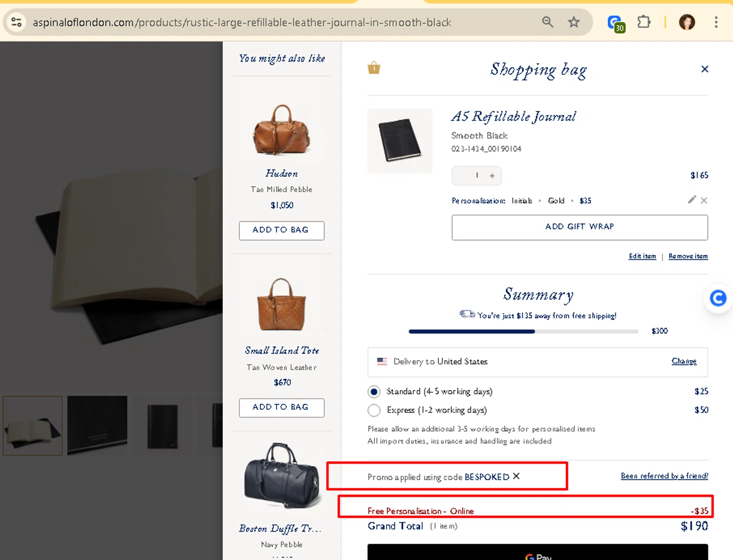Open the Hudson tan bag image
This screenshot has width=733, height=560.
pyautogui.click(x=281, y=129)
